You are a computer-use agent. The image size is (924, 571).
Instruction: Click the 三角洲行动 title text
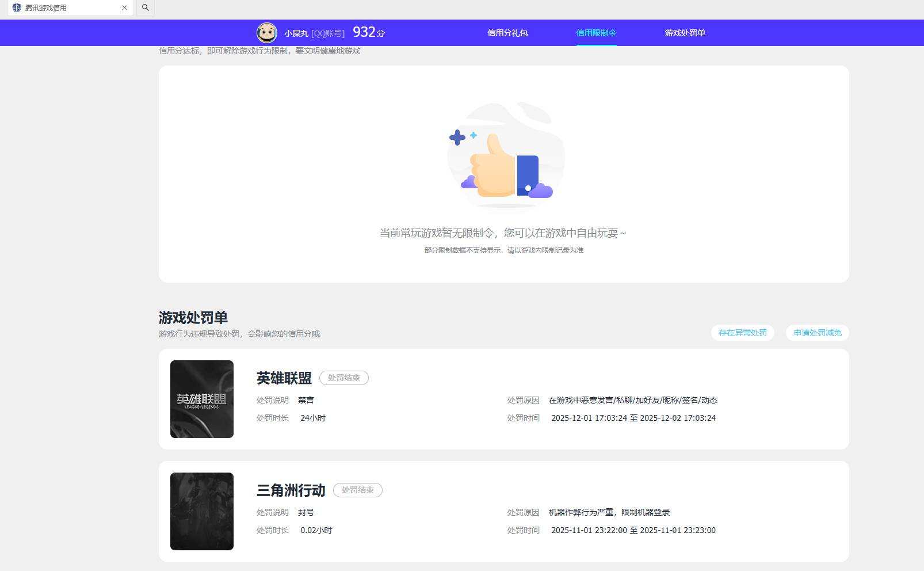291,490
